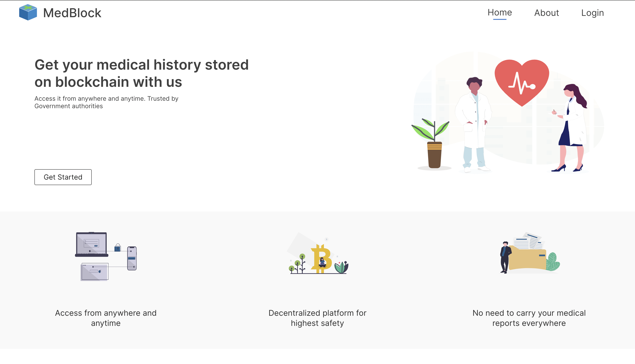The width and height of the screenshot is (635, 364).
Task: Click 'Access from anywhere and anytime' caption
Action: pyautogui.click(x=106, y=318)
